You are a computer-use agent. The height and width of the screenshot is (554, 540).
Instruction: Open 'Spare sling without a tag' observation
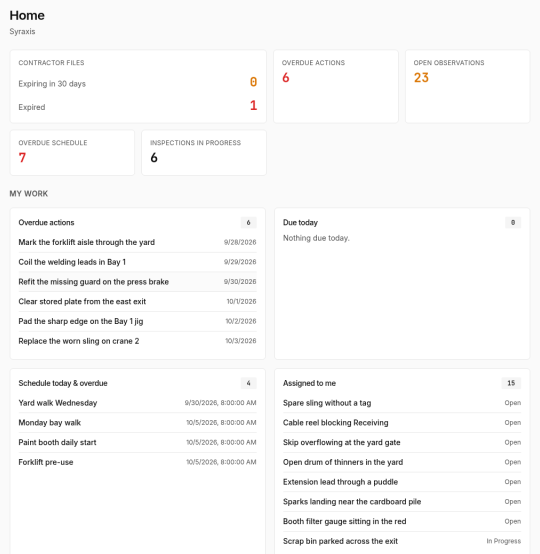[x=402, y=403]
